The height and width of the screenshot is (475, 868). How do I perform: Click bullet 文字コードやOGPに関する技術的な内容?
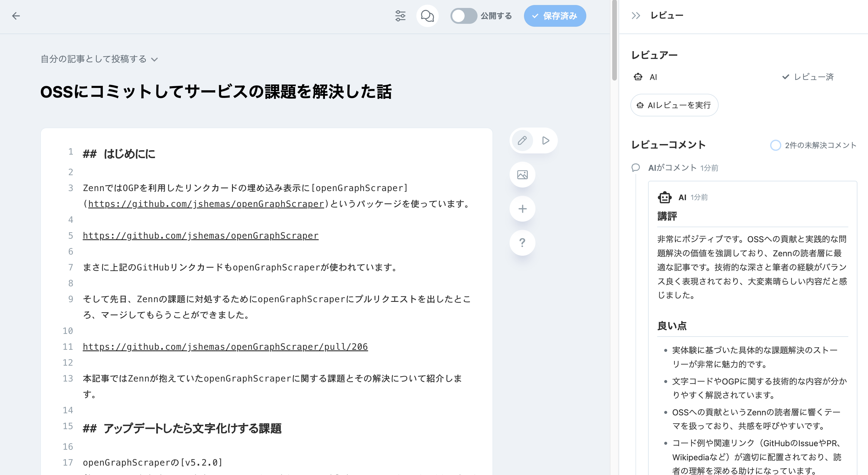tap(759, 388)
